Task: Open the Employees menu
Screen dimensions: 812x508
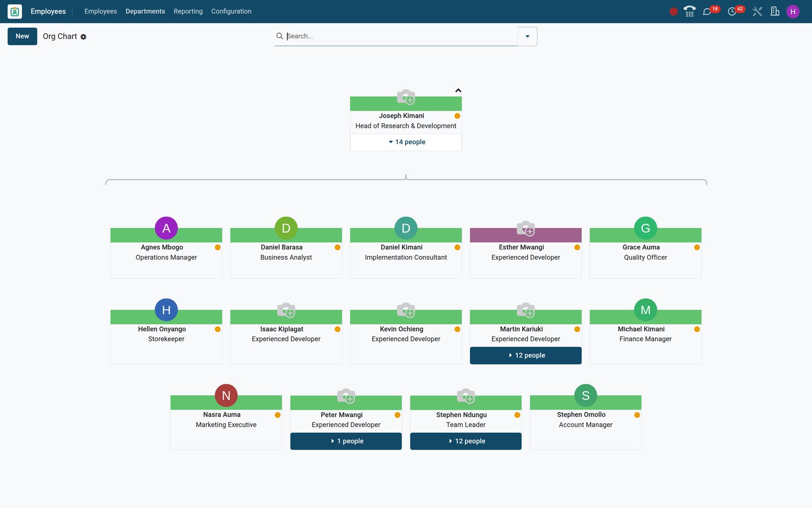Action: (x=100, y=11)
